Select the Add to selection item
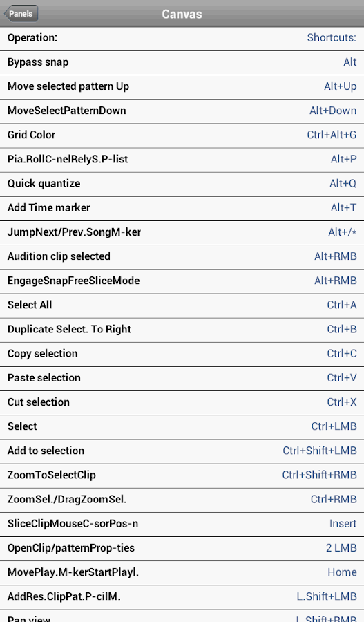This screenshot has width=364, height=622. coord(182,451)
